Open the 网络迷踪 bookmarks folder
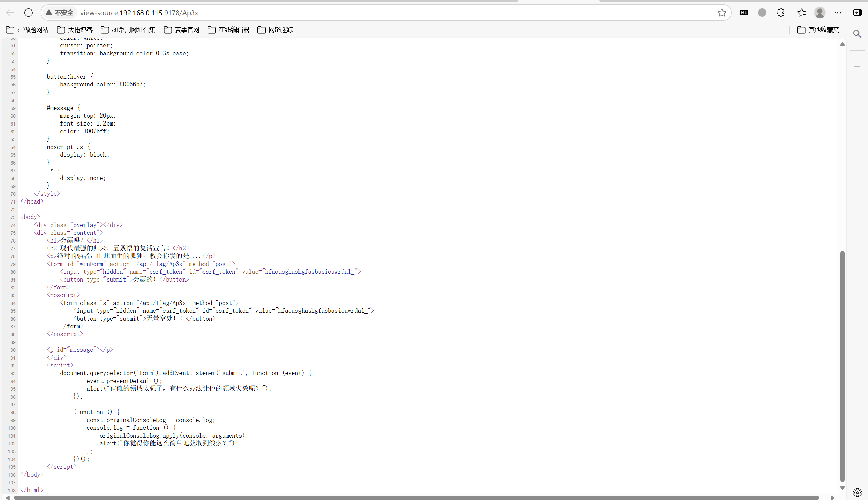The width and height of the screenshot is (868, 500). point(275,30)
